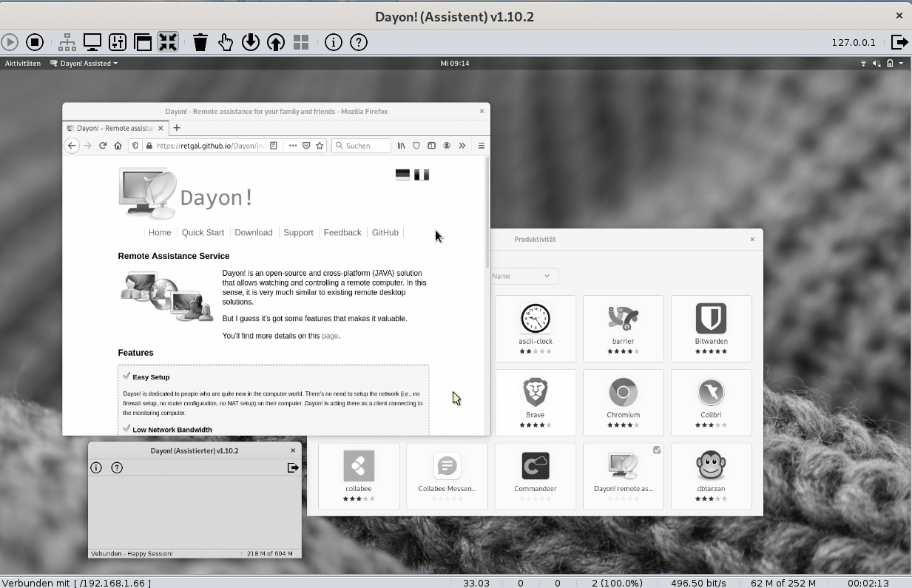Click the download clipboard arrow icon
Viewport: 912px width, 588px height.
coord(251,42)
